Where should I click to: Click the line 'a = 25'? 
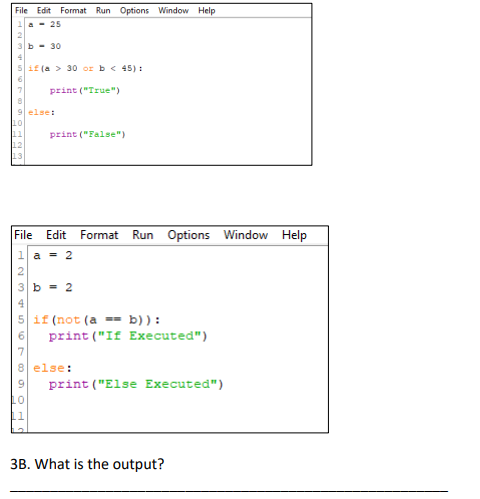pos(45,24)
